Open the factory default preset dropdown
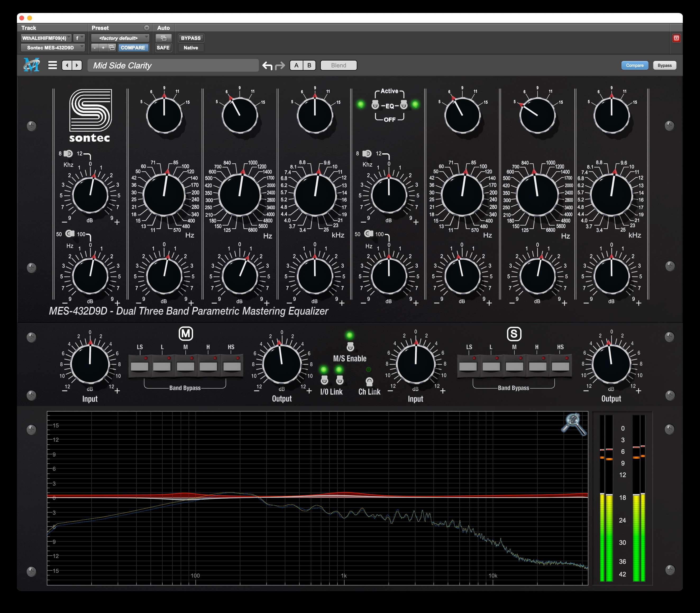 120,38
